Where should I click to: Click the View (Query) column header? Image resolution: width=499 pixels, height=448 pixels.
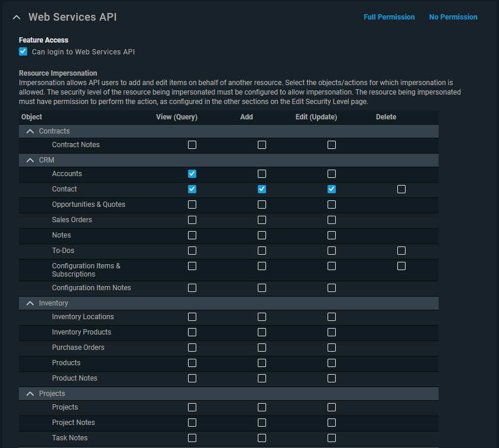(x=177, y=117)
